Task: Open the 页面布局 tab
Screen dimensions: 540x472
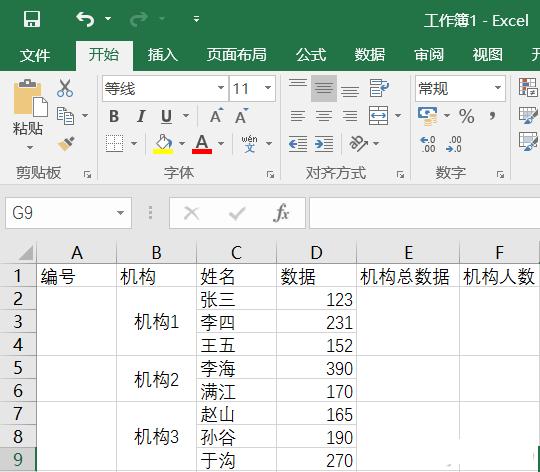Action: coord(237,55)
